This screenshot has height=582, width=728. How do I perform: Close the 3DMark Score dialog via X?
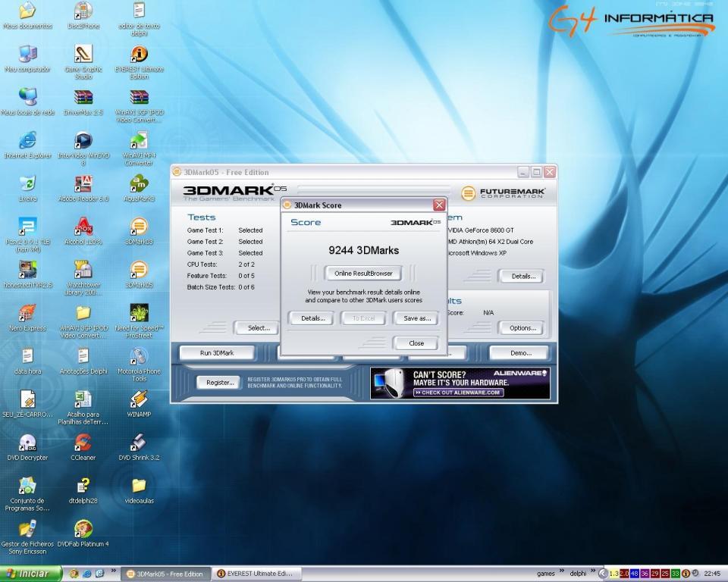click(439, 205)
